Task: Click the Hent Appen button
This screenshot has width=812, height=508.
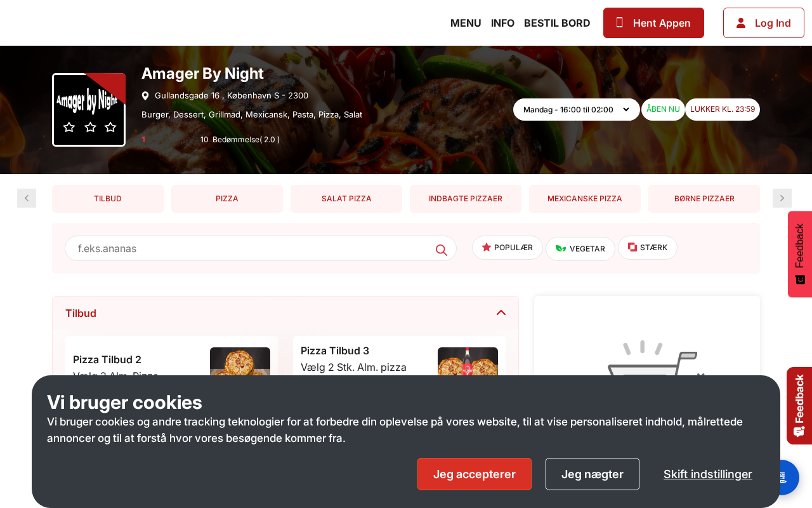Action: click(653, 23)
